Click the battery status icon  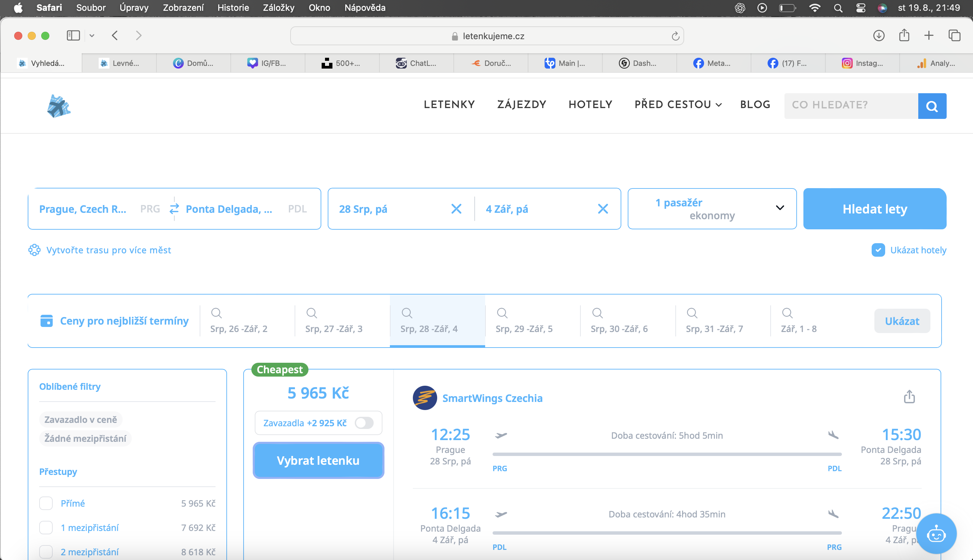tap(787, 8)
